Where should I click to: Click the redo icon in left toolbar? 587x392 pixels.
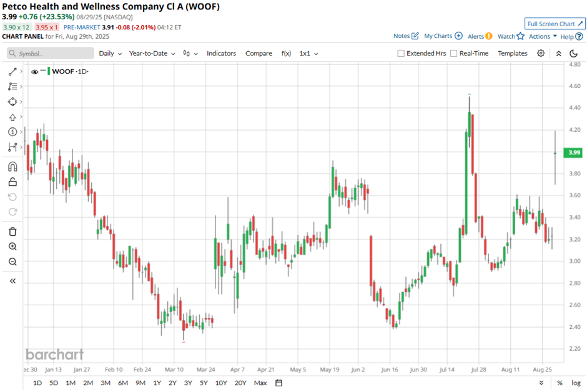(12, 212)
